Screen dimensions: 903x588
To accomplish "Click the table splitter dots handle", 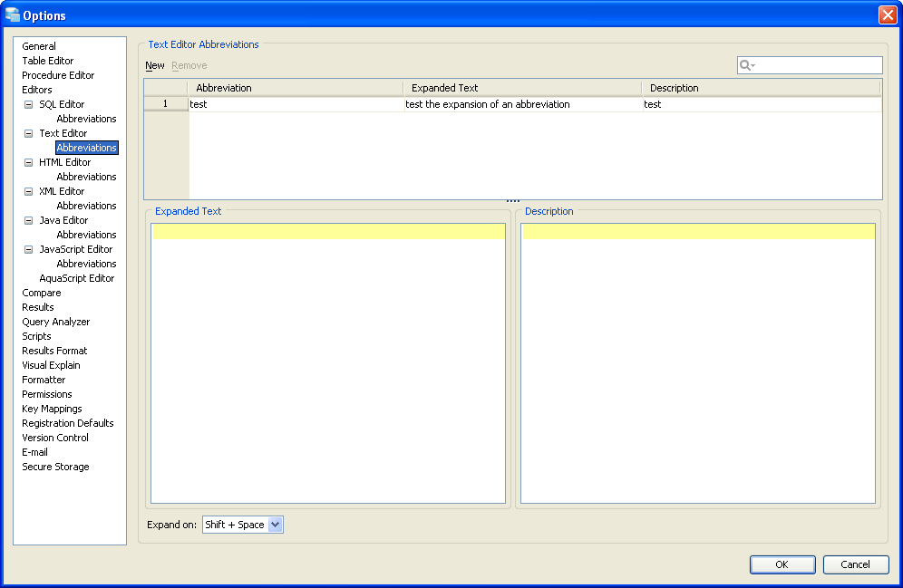I will (x=513, y=201).
